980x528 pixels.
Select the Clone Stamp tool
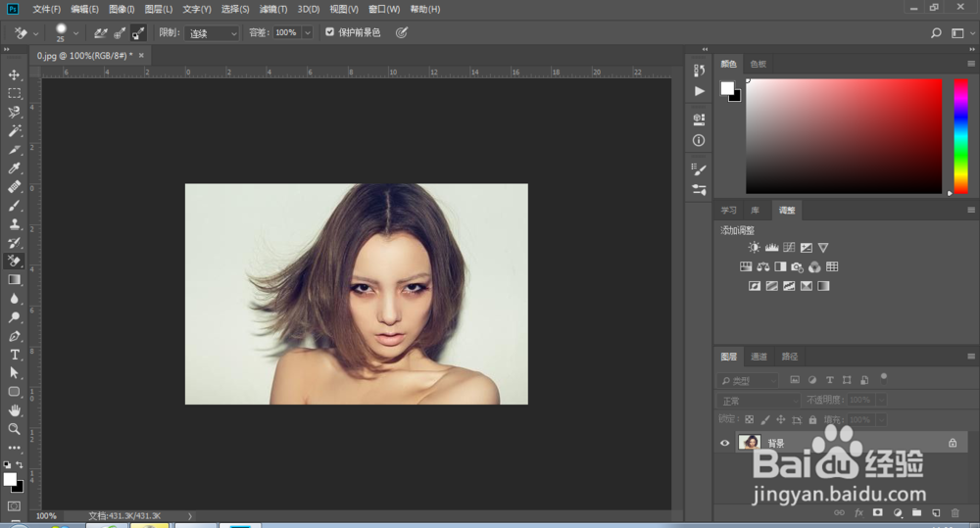(15, 224)
